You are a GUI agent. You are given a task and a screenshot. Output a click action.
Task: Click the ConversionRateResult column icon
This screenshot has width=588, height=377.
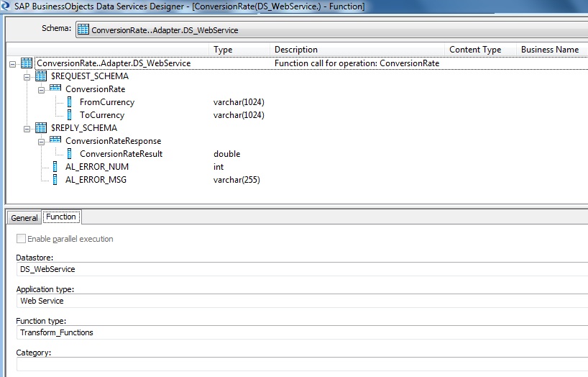(70, 153)
